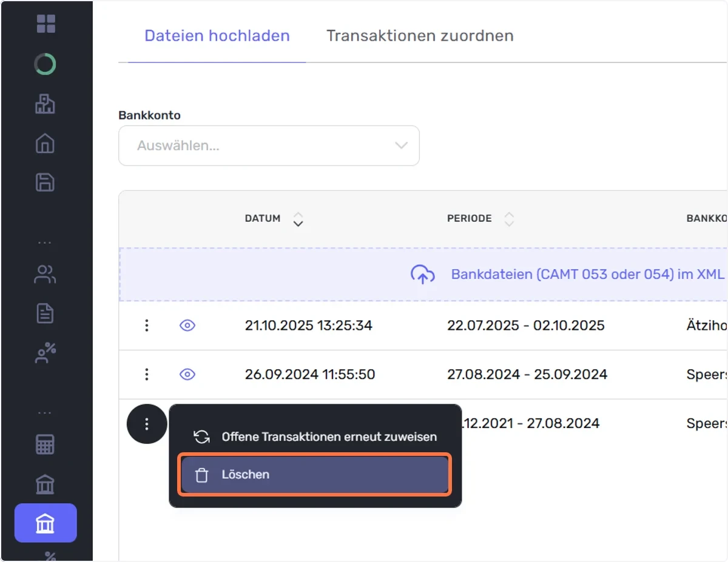Click date 26.09.2024 11:55:50
The image size is (728, 562).
[310, 375]
